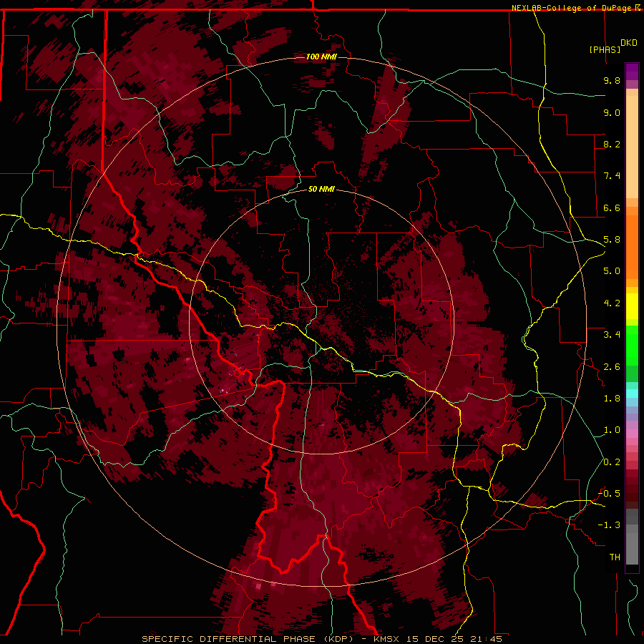Choose the 1.8 scale value
The image size is (644, 644).
point(612,399)
